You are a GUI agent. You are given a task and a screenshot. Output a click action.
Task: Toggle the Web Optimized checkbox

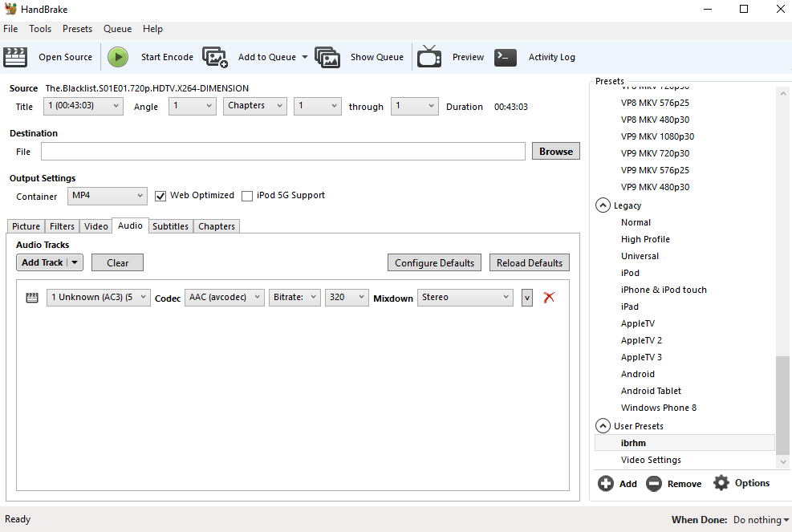coord(160,196)
